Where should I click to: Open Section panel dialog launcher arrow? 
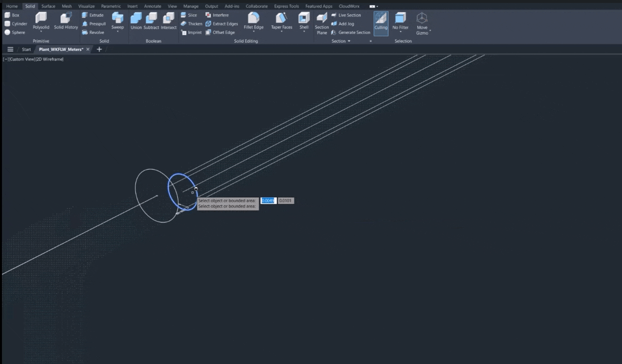371,41
